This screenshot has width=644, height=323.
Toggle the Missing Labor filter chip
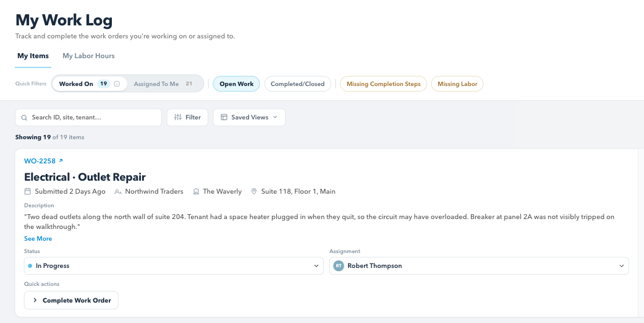457,84
